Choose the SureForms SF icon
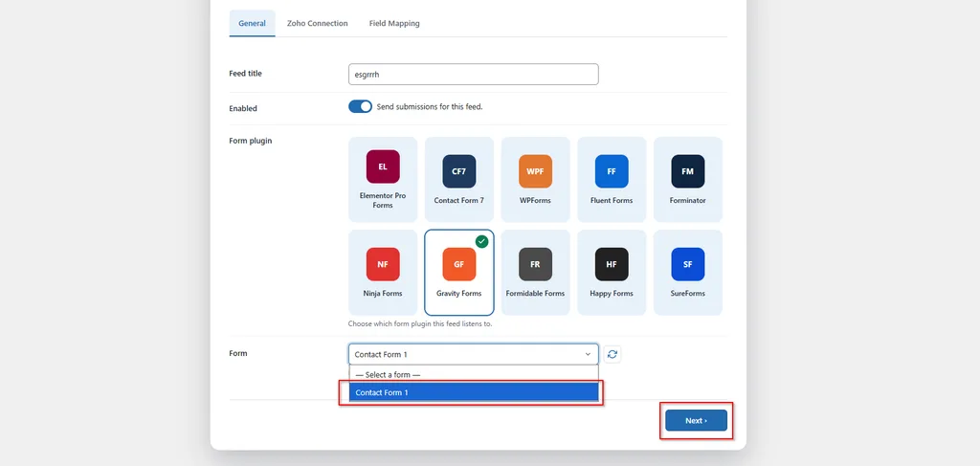The image size is (980, 466). pos(687,264)
